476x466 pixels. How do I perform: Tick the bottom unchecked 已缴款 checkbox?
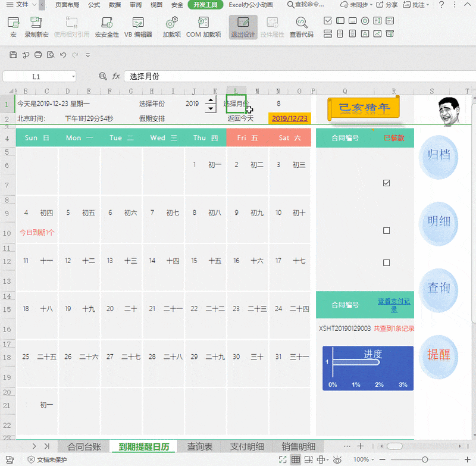pyautogui.click(x=387, y=262)
